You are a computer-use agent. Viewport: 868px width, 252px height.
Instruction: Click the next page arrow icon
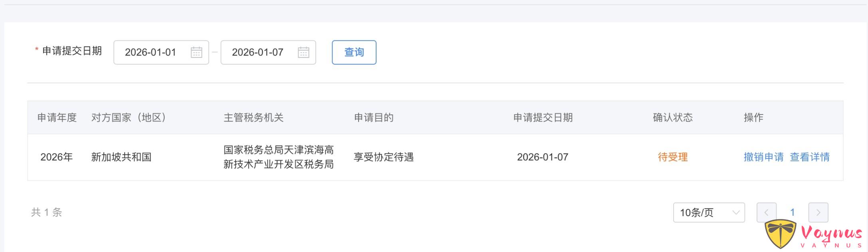tap(818, 213)
